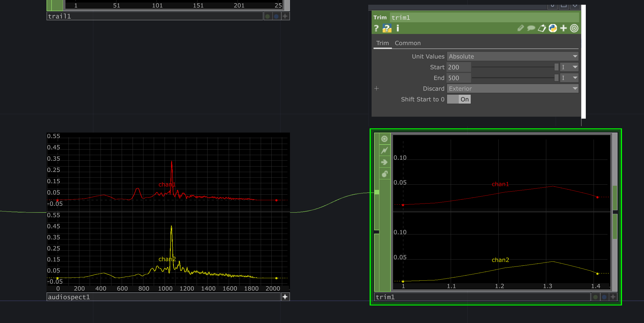This screenshot has height=323, width=644.
Task: Select the Trim parameter tab
Action: [x=382, y=43]
